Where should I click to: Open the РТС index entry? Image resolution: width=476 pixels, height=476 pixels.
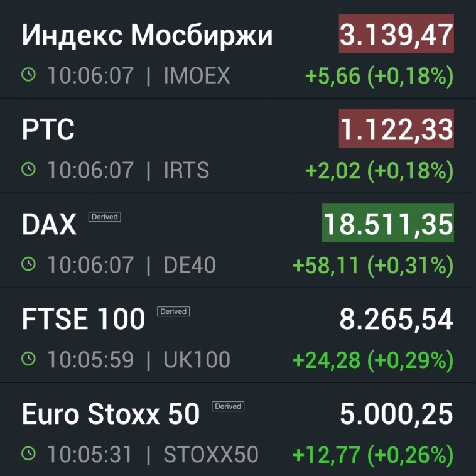point(48,131)
